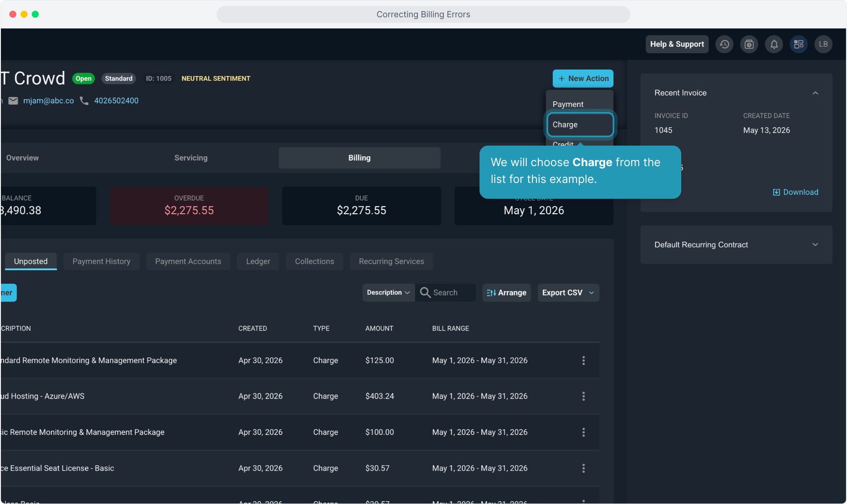Switch to the Servicing tab

(x=191, y=158)
